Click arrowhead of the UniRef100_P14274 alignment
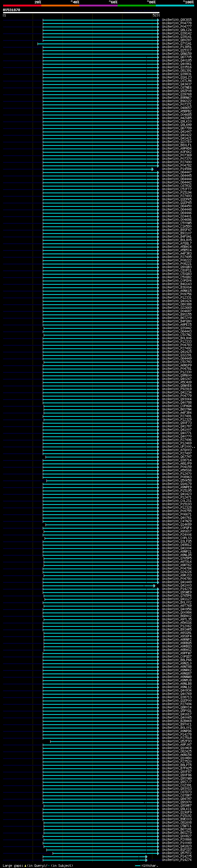The image size is (197, 868). 147,860
